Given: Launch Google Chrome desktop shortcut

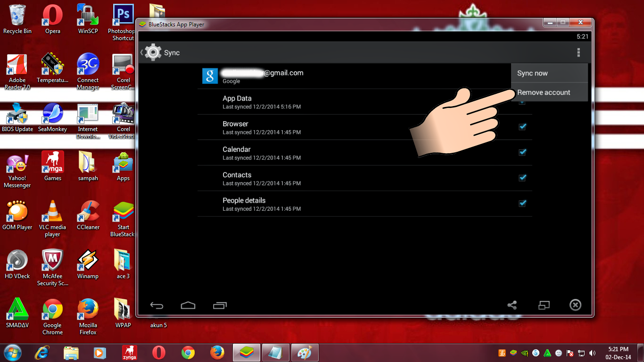Looking at the screenshot, I should [53, 317].
